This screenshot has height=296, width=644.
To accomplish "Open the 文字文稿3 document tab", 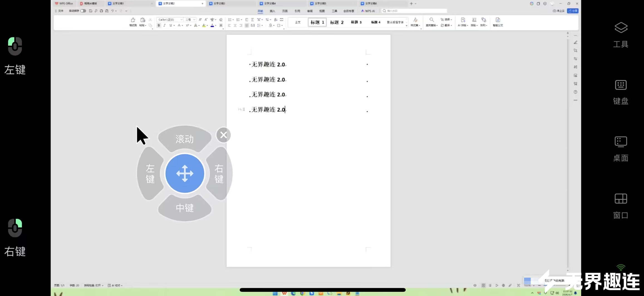I will [x=219, y=4].
